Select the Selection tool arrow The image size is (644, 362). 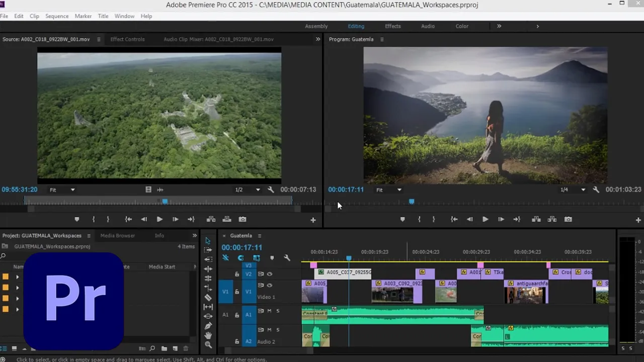[208, 240]
